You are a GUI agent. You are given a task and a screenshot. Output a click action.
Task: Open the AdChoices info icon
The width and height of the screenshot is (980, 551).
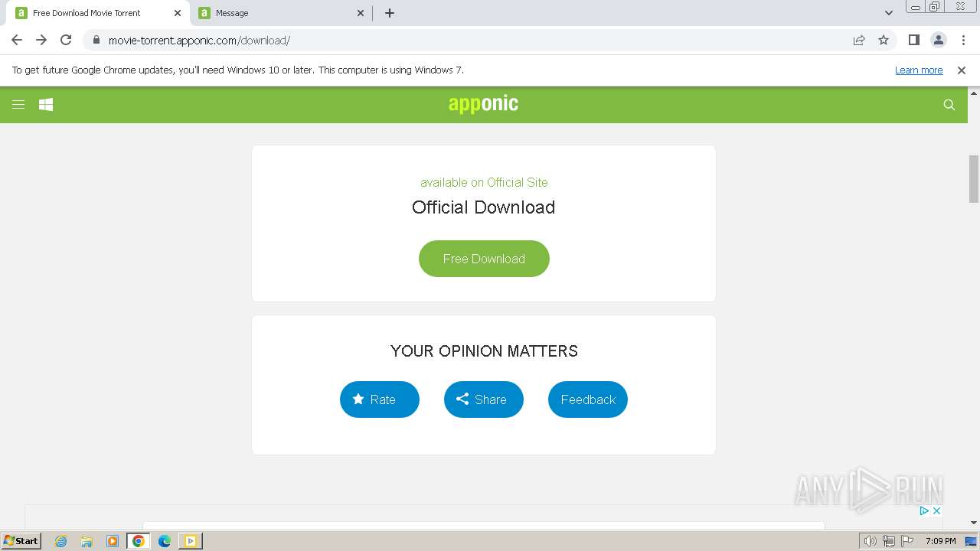pos(924,510)
